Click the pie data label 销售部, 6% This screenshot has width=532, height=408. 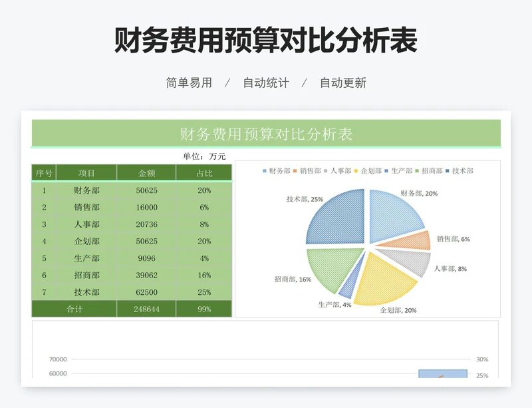[454, 239]
